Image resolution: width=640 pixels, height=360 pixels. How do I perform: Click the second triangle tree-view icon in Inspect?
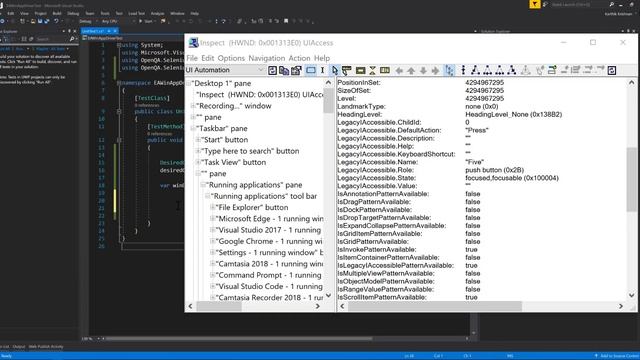487,70
